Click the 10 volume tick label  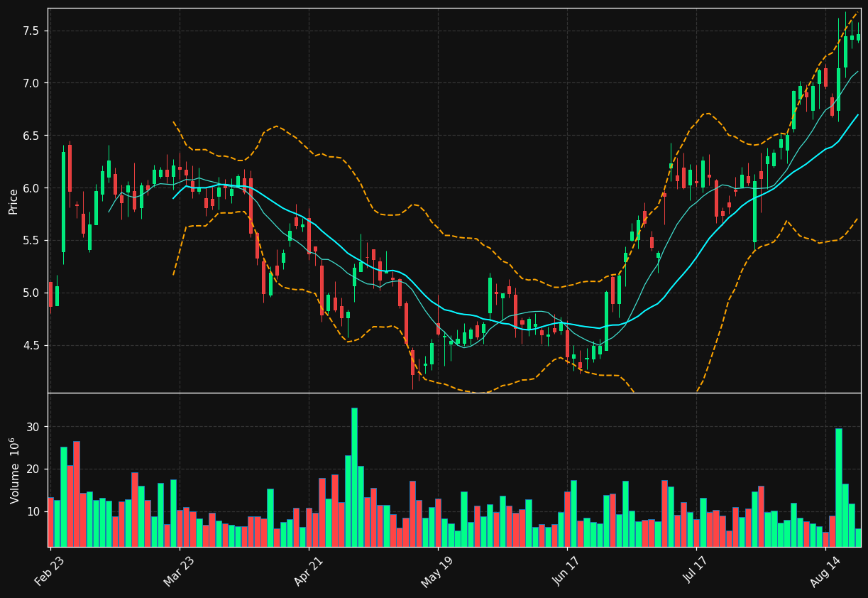pyautogui.click(x=33, y=511)
